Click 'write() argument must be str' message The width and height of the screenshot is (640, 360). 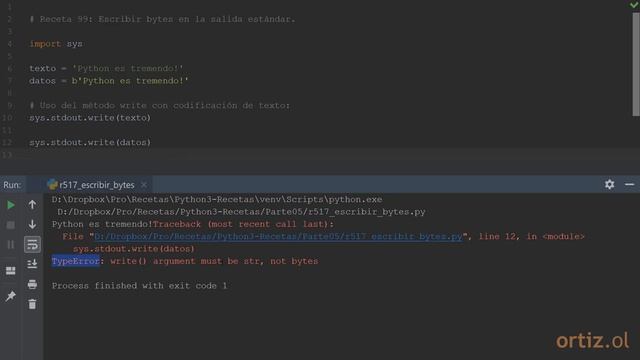[x=214, y=261]
